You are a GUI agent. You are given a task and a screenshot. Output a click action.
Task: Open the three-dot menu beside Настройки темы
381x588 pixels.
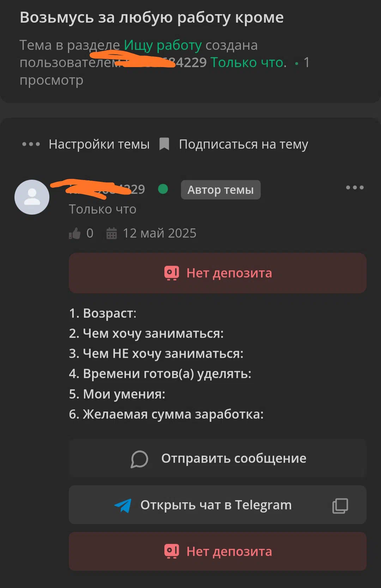pyautogui.click(x=31, y=144)
